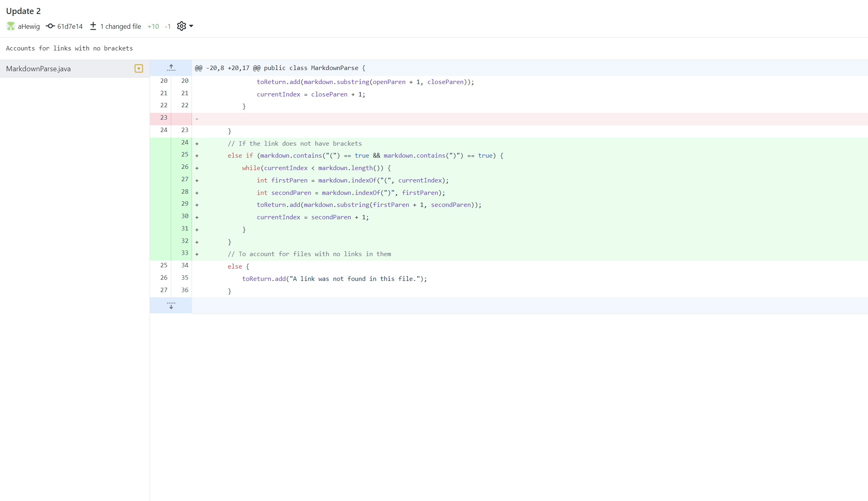Click the -1 deletions count

coord(168,26)
